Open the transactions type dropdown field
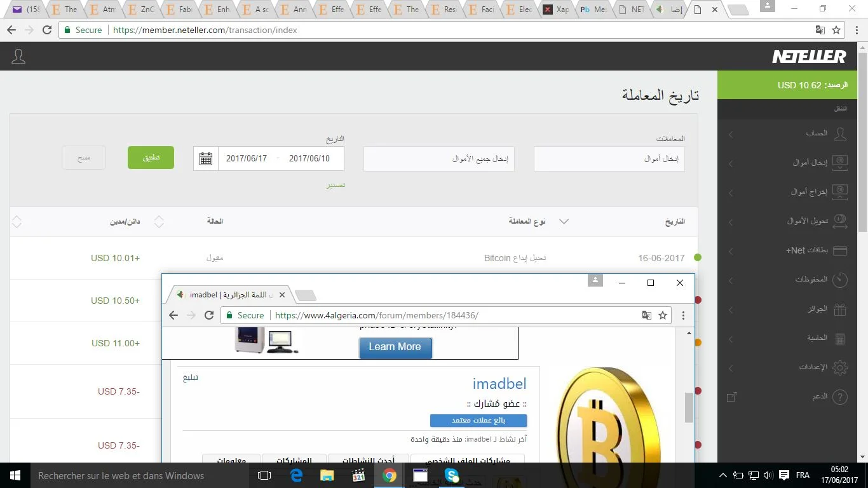Viewport: 868px width, 488px height. [609, 159]
